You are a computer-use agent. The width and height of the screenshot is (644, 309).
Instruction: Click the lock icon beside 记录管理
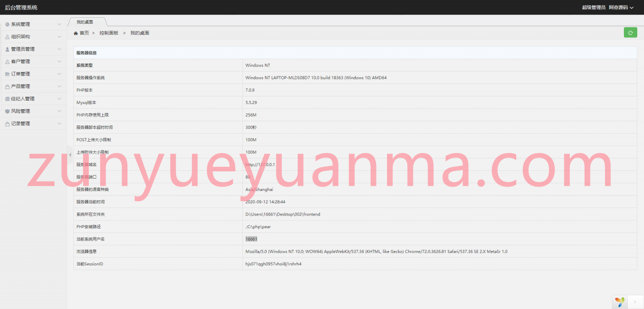point(7,124)
